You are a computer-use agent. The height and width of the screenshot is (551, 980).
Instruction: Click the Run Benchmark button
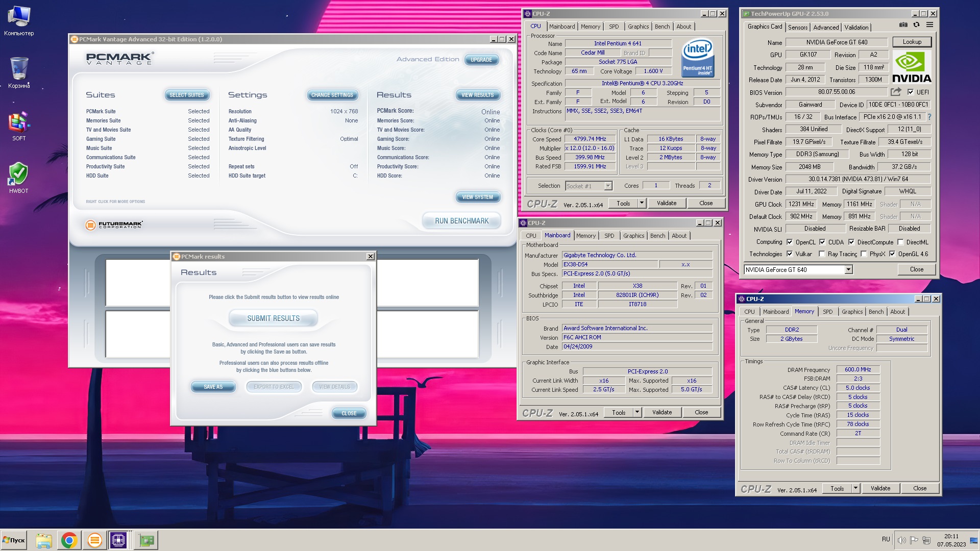[x=461, y=221]
